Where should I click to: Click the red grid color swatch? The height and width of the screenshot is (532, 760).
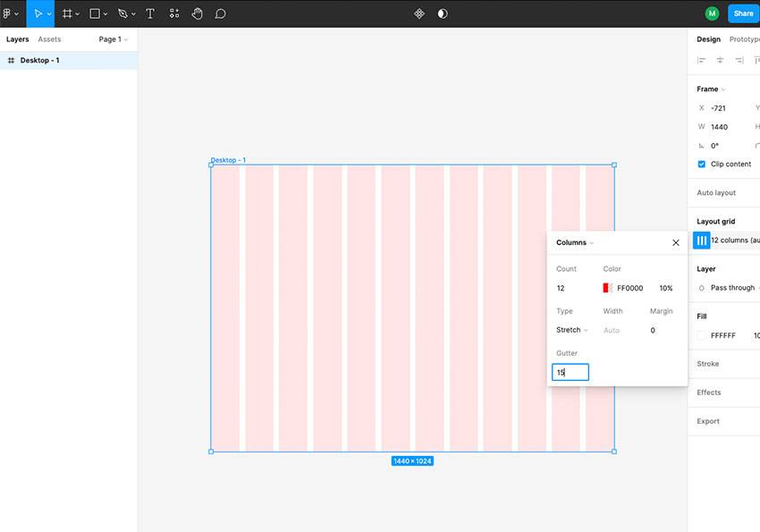pos(607,288)
